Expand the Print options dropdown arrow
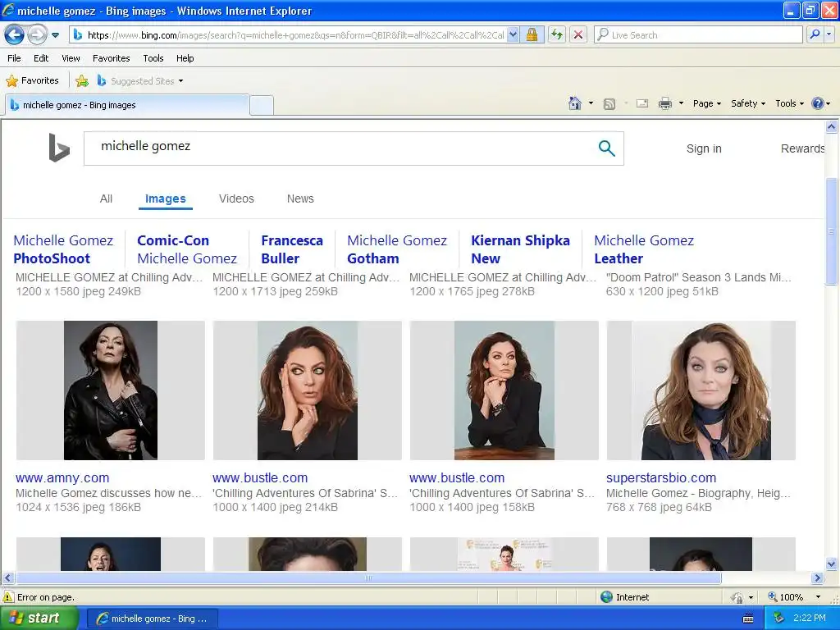The image size is (840, 630). (681, 103)
